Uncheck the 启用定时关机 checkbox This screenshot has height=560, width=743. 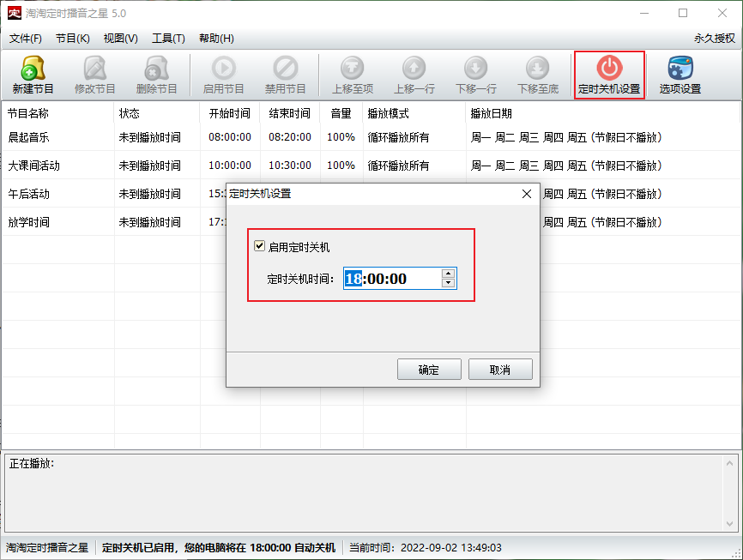click(260, 247)
